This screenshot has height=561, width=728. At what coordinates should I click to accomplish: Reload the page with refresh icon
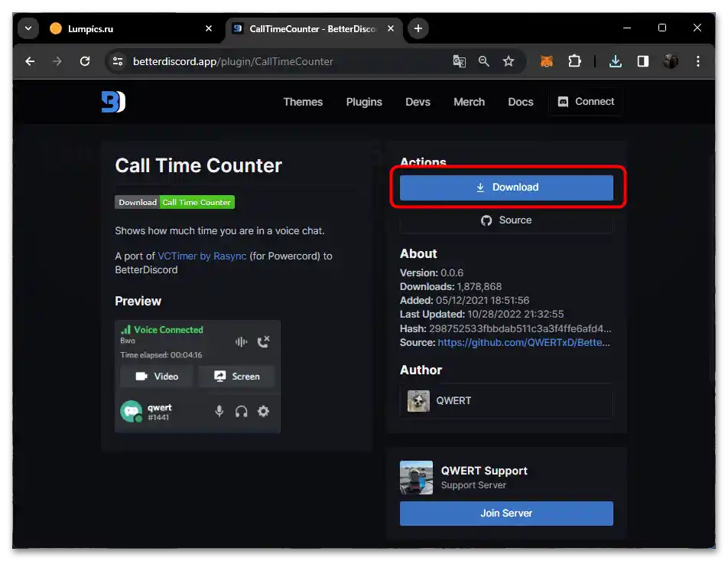(84, 61)
